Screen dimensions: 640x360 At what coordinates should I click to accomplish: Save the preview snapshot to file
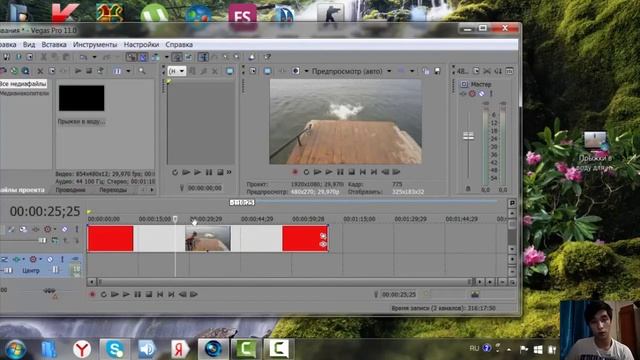pos(437,71)
